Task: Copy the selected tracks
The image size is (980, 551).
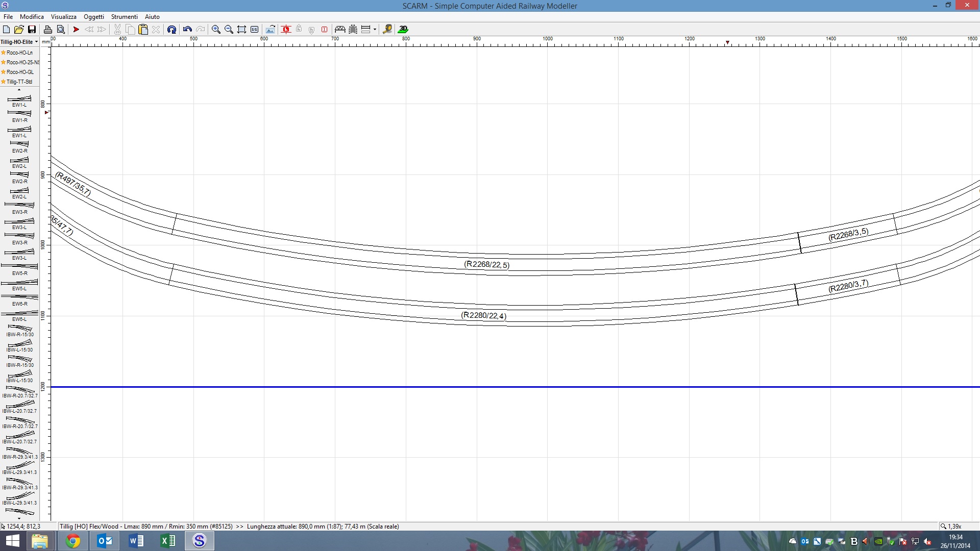Action: tap(130, 30)
